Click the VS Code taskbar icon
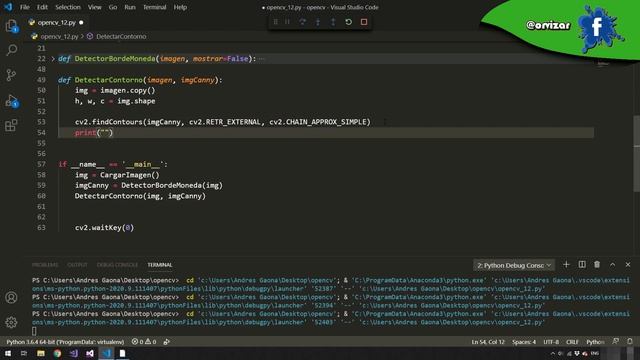The height and width of the screenshot is (360, 640). (107, 353)
